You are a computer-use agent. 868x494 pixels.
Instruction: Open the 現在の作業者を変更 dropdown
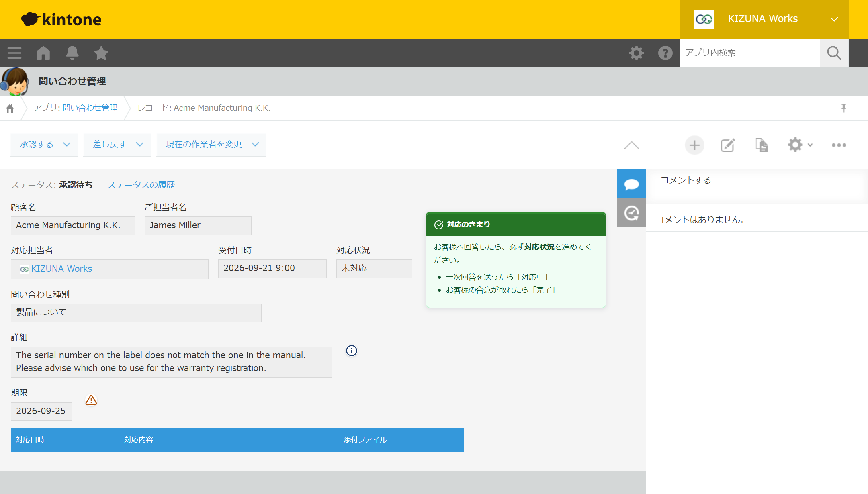click(x=211, y=145)
